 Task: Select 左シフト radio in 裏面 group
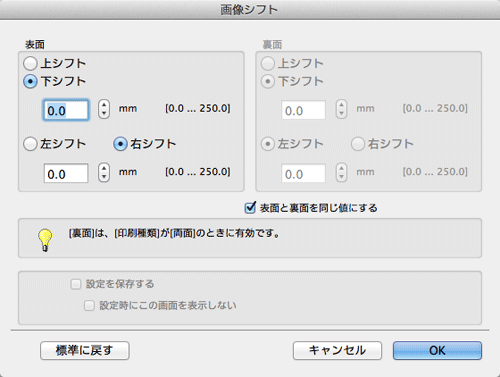[x=268, y=144]
